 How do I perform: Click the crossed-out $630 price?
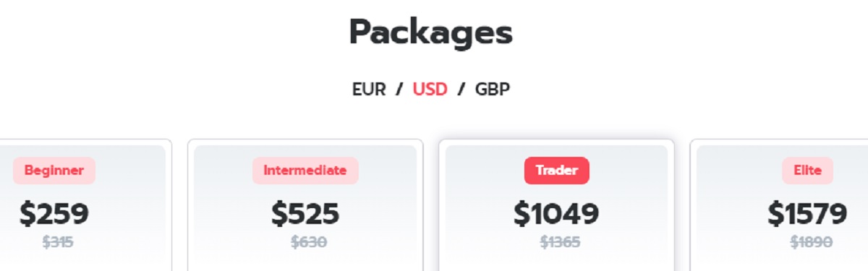(309, 243)
